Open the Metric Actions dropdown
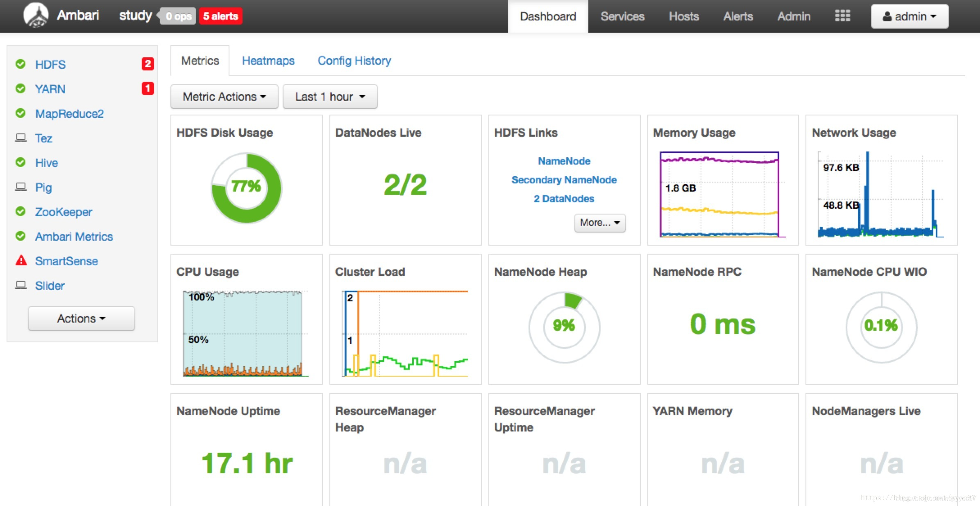 [225, 97]
